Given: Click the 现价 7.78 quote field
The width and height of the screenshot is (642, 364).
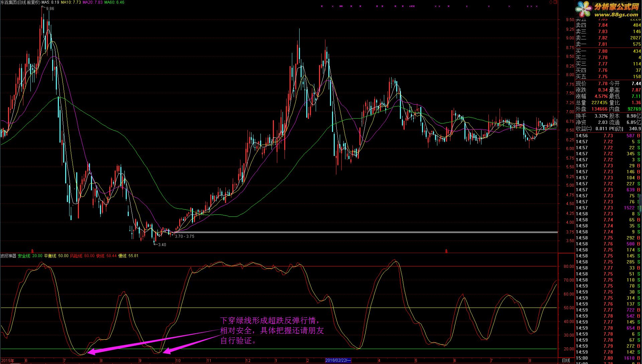Looking at the screenshot, I should pyautogui.click(x=592, y=83).
